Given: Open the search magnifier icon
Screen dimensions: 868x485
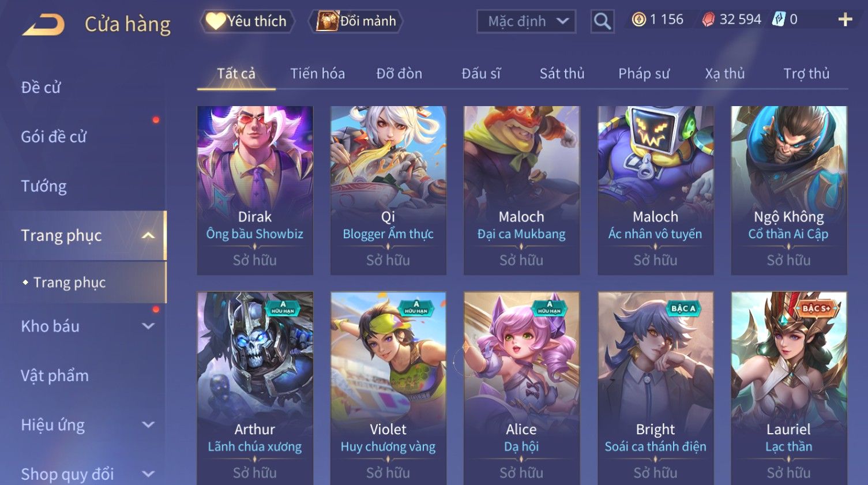Looking at the screenshot, I should coord(602,21).
